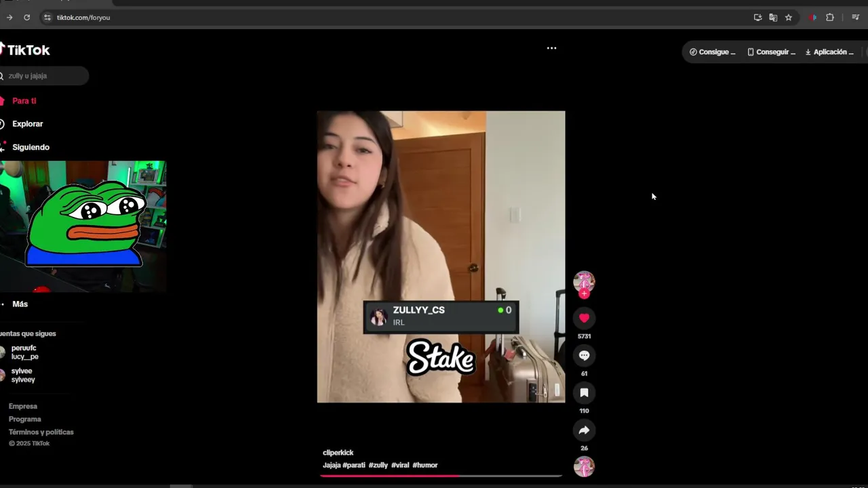
Task: Click the 5731 likes count
Action: (584, 336)
